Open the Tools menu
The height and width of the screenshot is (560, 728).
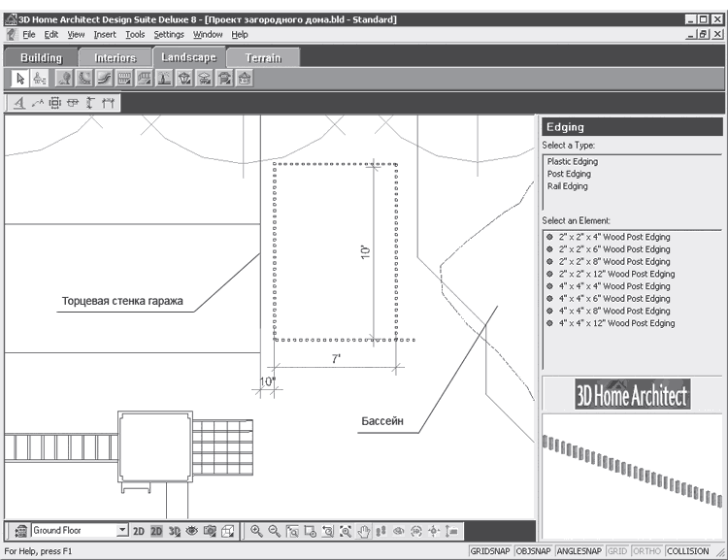pos(135,34)
